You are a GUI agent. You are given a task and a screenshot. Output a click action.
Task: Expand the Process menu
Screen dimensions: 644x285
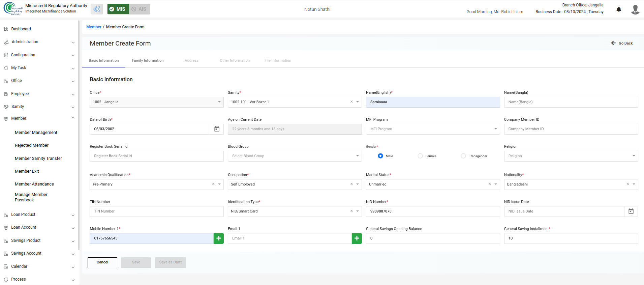[x=73, y=280]
